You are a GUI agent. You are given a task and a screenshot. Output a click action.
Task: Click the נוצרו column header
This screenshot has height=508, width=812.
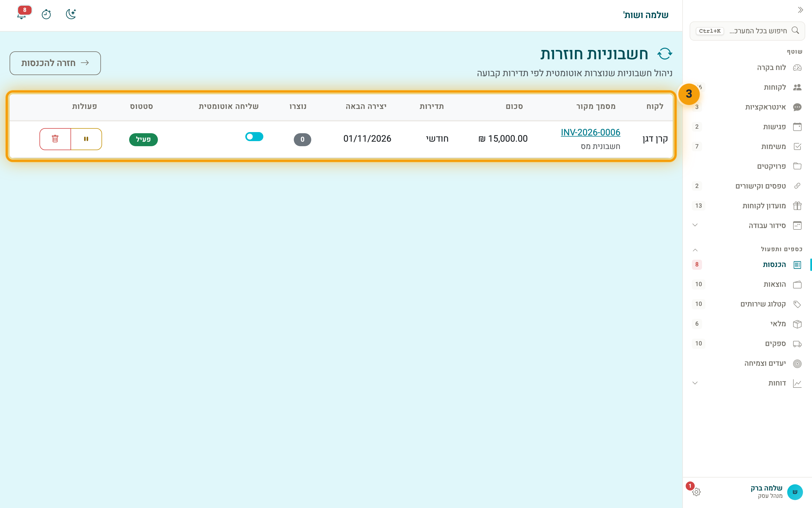pyautogui.click(x=298, y=106)
